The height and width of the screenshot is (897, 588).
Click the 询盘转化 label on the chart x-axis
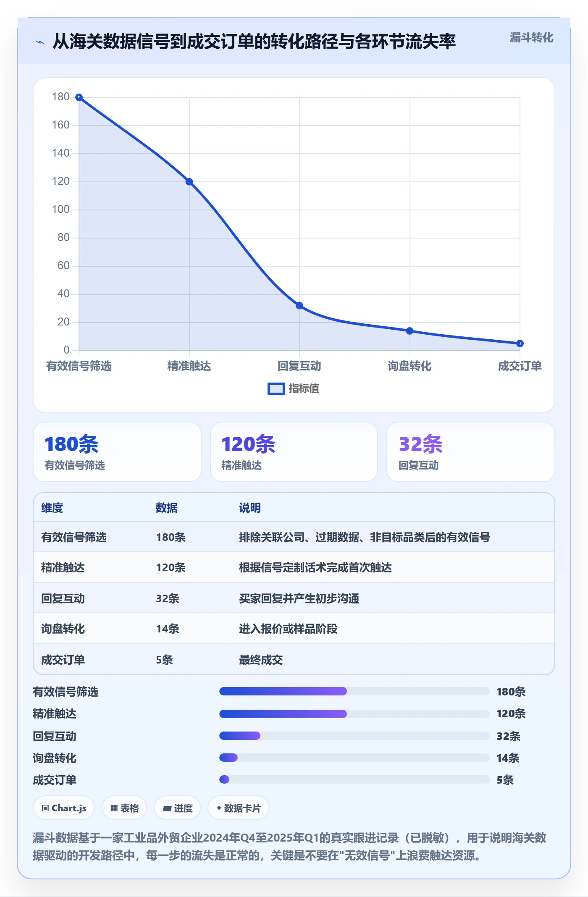[409, 366]
